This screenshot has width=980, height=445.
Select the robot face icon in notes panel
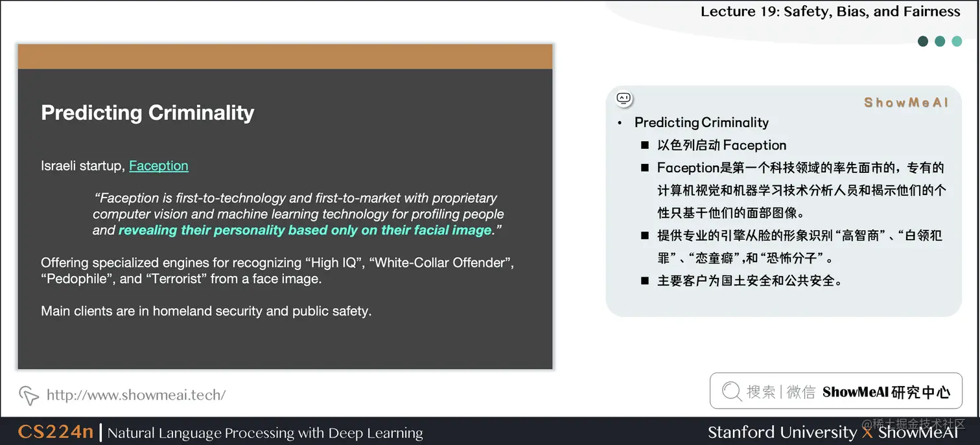(x=624, y=98)
